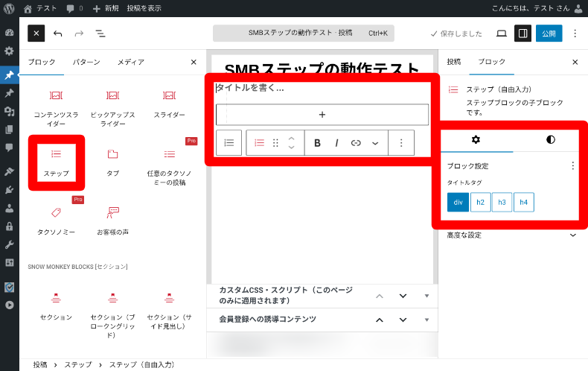Toggle the settings sidebar panel icon
Screen dimensions: 588x371
click(523, 34)
